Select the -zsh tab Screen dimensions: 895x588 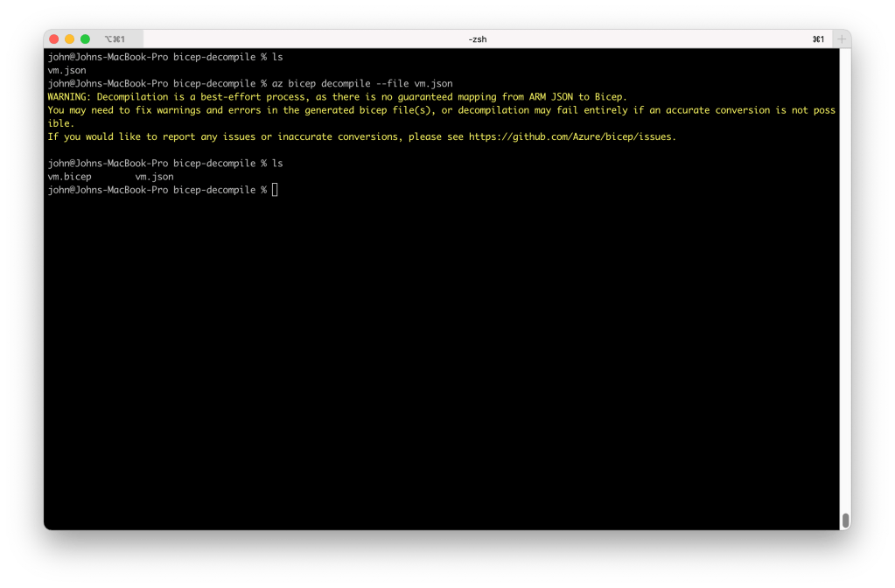pyautogui.click(x=477, y=39)
